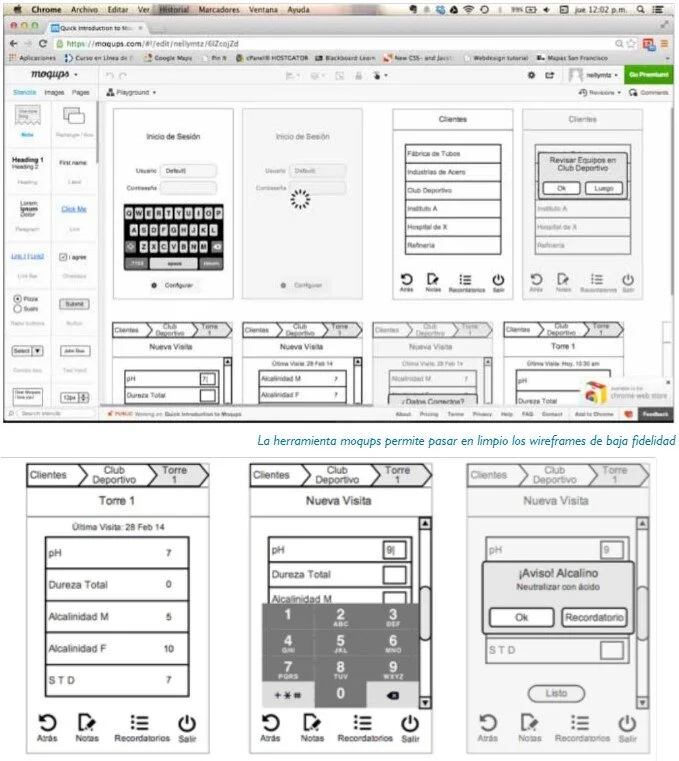Open the Playground page dropdown
Image resolution: width=679 pixels, height=761 pixels.
pyautogui.click(x=131, y=92)
